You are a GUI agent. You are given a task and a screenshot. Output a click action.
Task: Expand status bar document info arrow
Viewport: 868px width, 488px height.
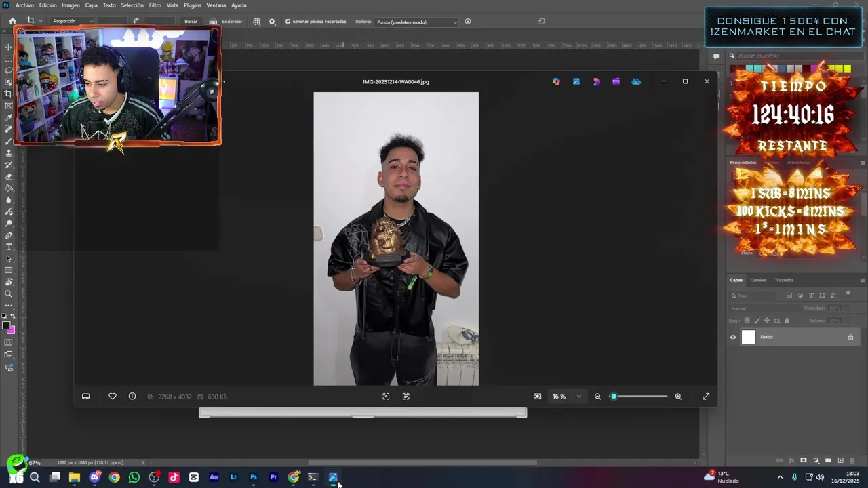(142, 463)
